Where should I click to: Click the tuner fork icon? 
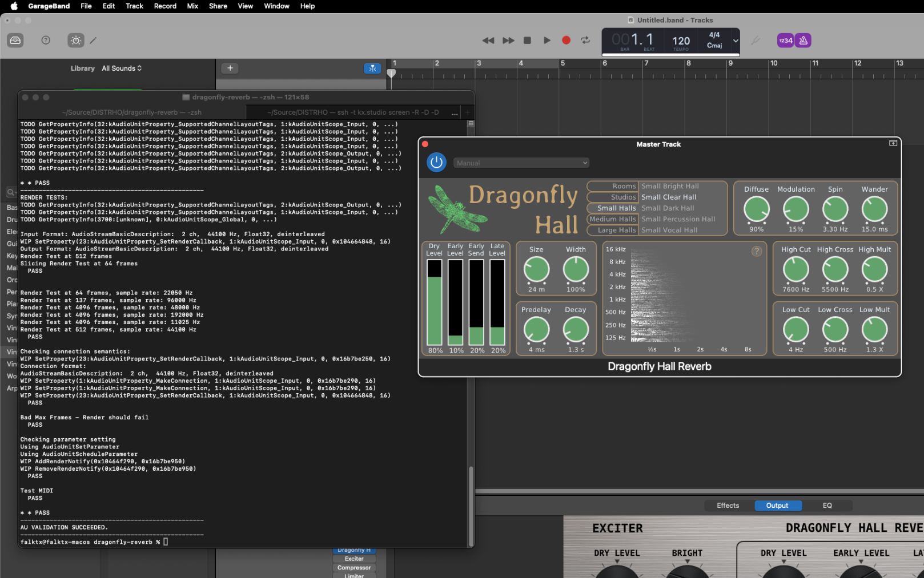pos(756,41)
